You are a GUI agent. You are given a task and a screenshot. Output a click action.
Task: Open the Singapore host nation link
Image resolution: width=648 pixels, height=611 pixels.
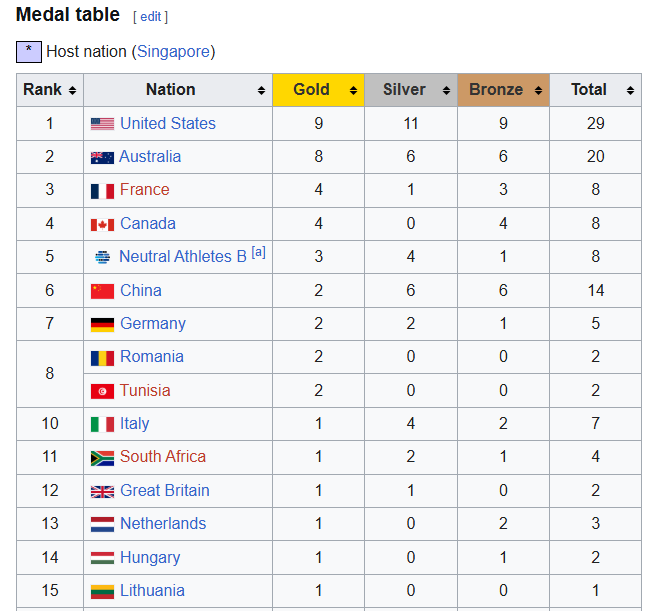coord(173,51)
